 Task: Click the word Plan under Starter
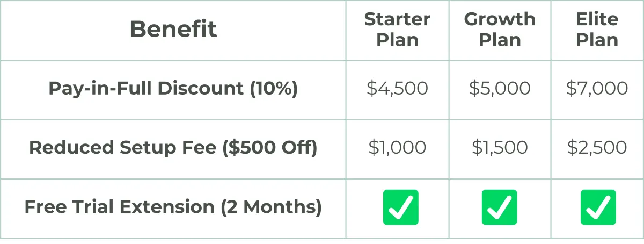[x=397, y=40]
